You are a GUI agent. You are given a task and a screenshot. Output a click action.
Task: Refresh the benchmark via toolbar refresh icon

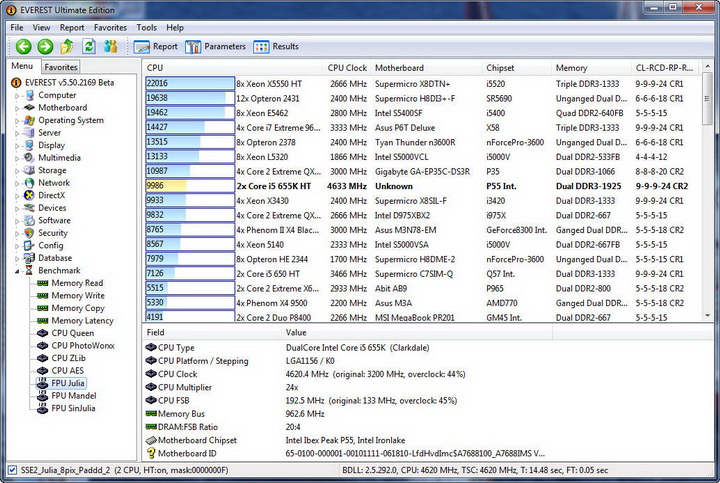click(x=89, y=46)
